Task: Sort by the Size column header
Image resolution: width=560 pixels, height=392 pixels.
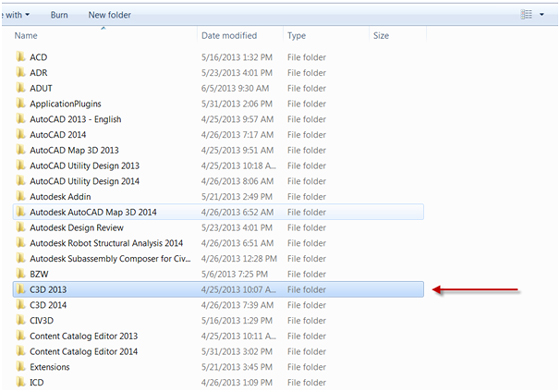Action: (x=381, y=36)
